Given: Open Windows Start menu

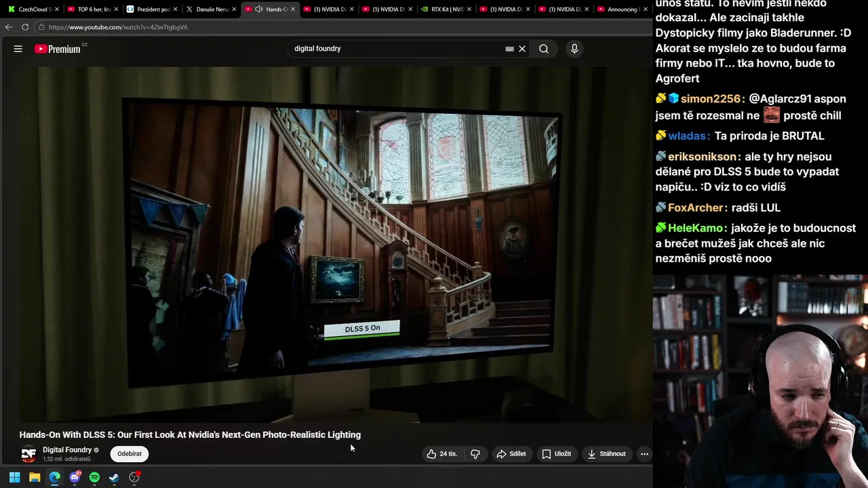Looking at the screenshot, I should (x=14, y=477).
